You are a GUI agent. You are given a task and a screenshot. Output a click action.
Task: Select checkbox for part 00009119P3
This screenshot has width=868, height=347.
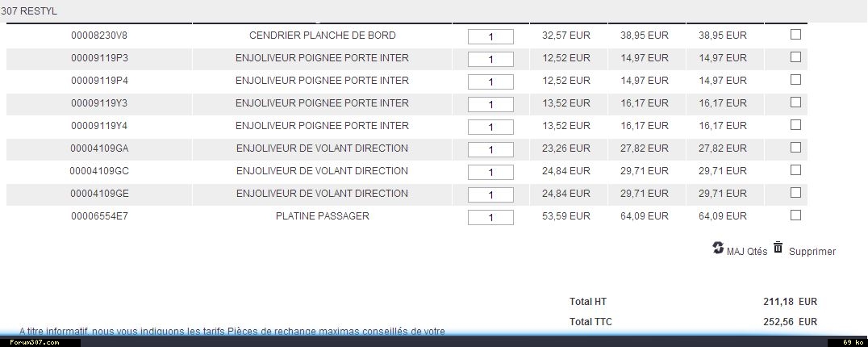[795, 57]
